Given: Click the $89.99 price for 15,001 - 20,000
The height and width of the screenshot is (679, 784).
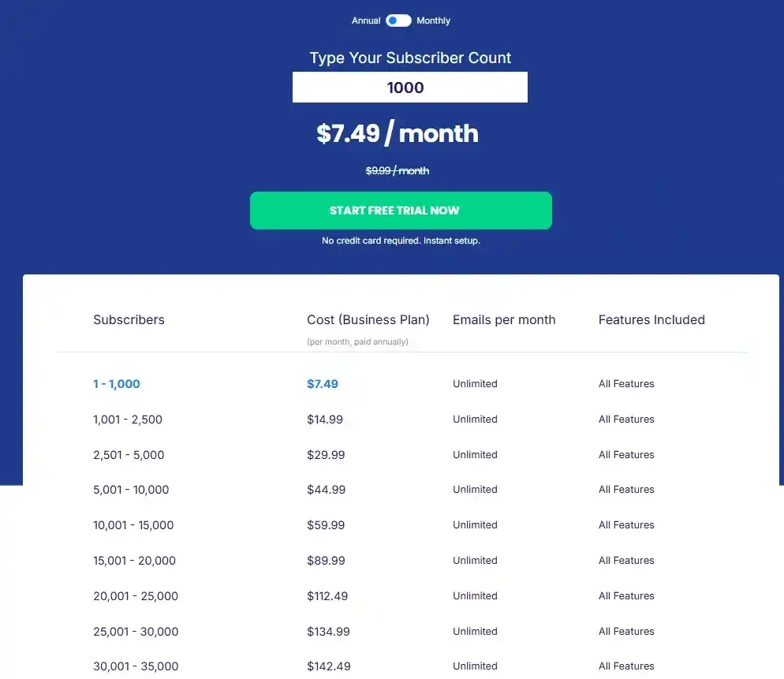Looking at the screenshot, I should pyautogui.click(x=327, y=560).
